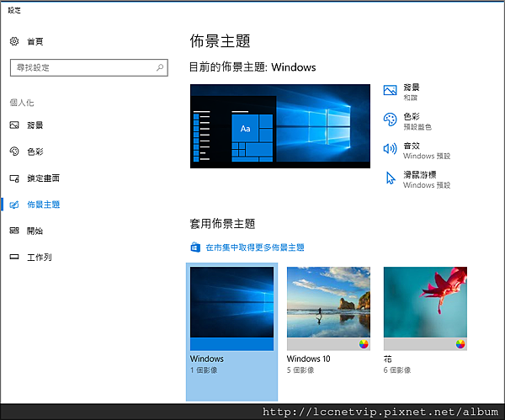Click the 色彩 palette icon beside preview

(390, 120)
